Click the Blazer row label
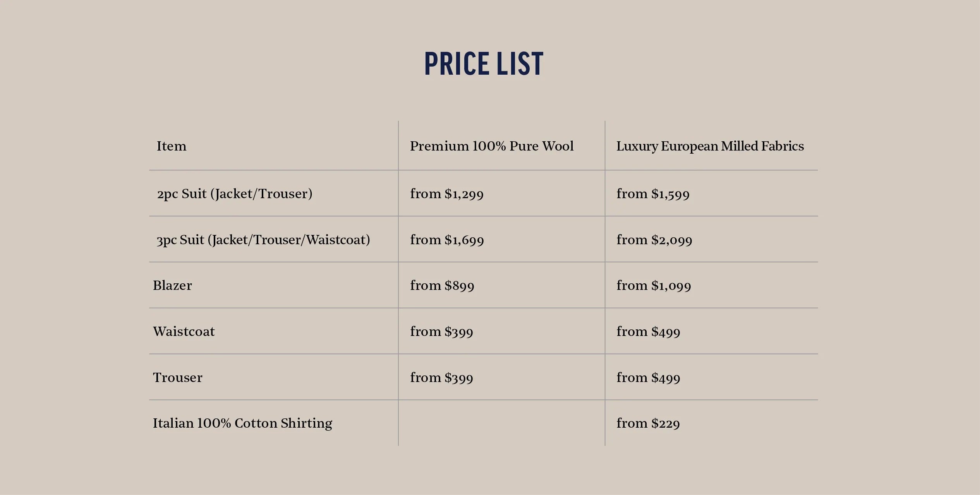 click(172, 286)
